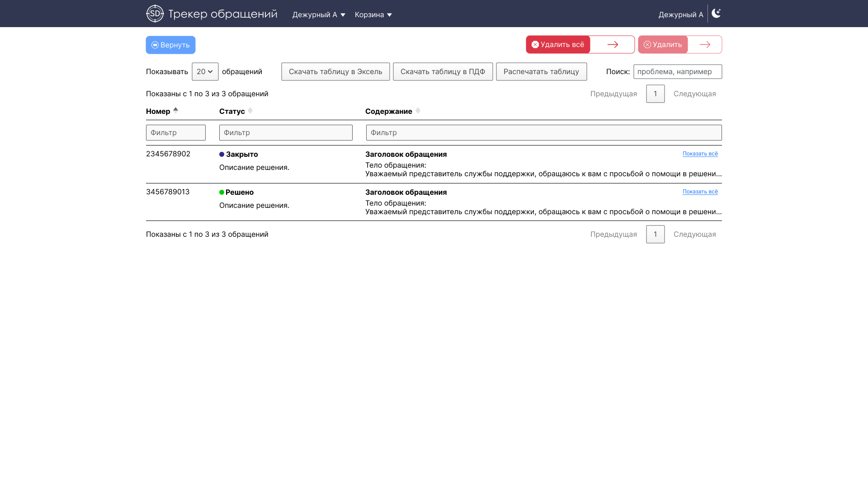Viewport: 868px width, 488px height.
Task: Click Распечатать таблицу button
Action: tap(541, 71)
